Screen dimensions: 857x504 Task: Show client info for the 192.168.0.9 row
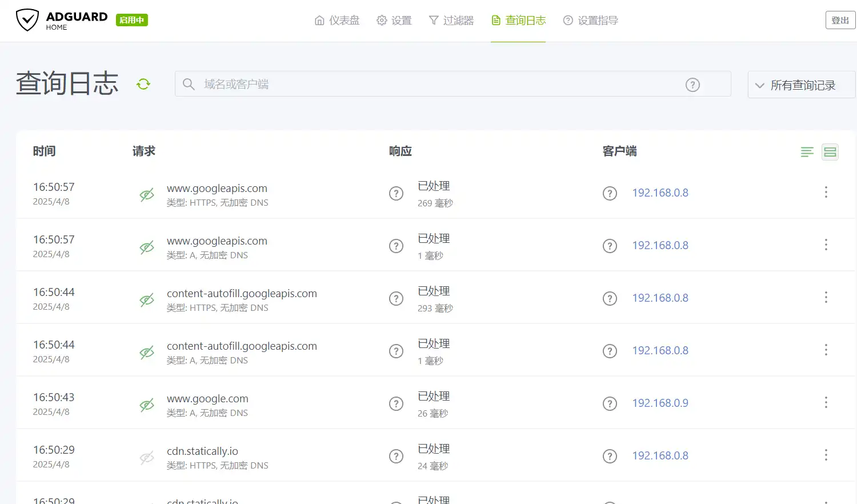pyautogui.click(x=610, y=403)
